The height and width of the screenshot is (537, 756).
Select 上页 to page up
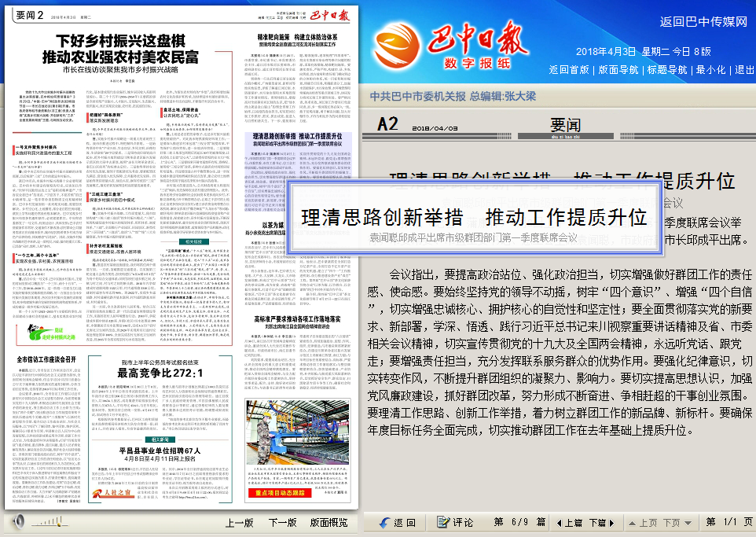tap(648, 523)
